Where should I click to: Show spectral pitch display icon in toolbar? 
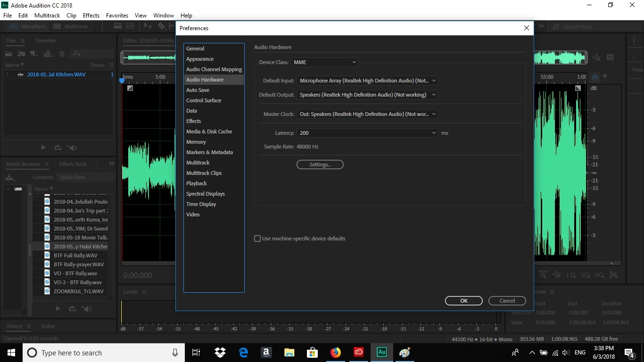click(130, 26)
